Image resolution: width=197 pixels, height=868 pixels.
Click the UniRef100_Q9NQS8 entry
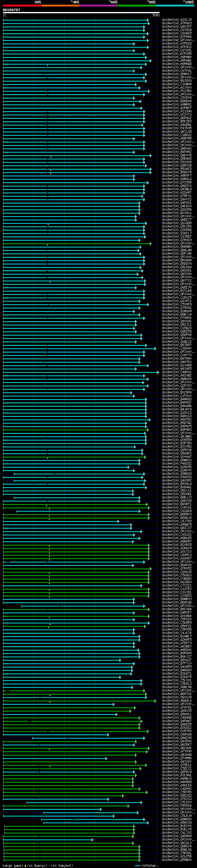177,474
